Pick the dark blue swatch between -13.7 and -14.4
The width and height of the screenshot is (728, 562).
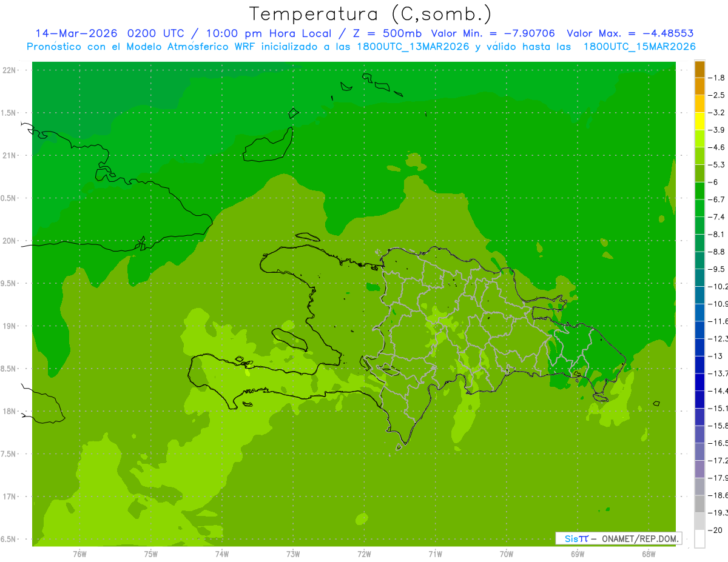(x=699, y=382)
